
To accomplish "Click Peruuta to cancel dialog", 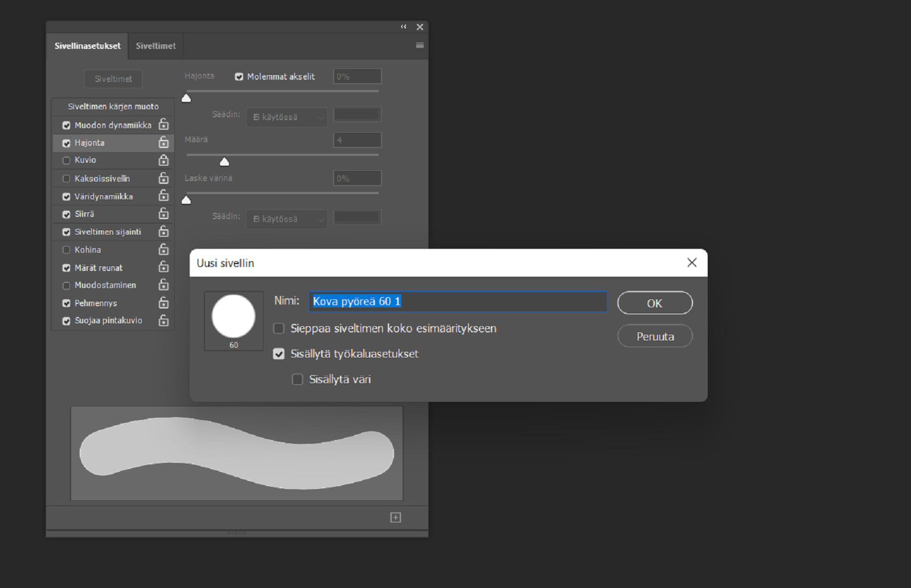I will [x=655, y=336].
